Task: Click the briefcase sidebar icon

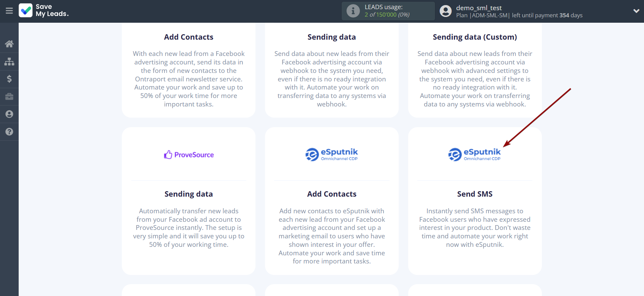Action: [x=9, y=97]
